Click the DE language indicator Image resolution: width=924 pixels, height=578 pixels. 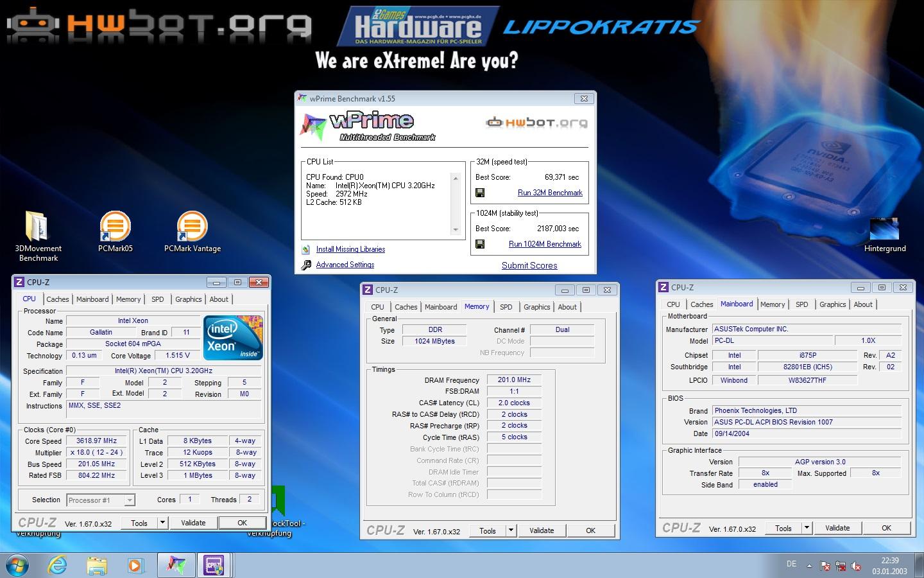[791, 564]
